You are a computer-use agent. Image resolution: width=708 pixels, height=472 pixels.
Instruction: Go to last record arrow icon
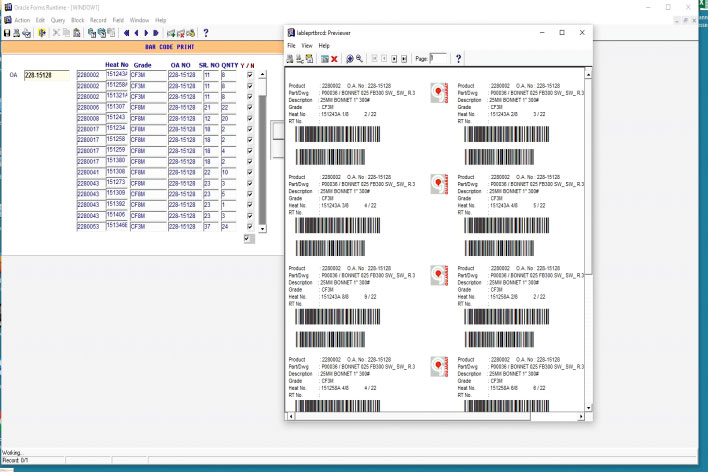(x=156, y=33)
